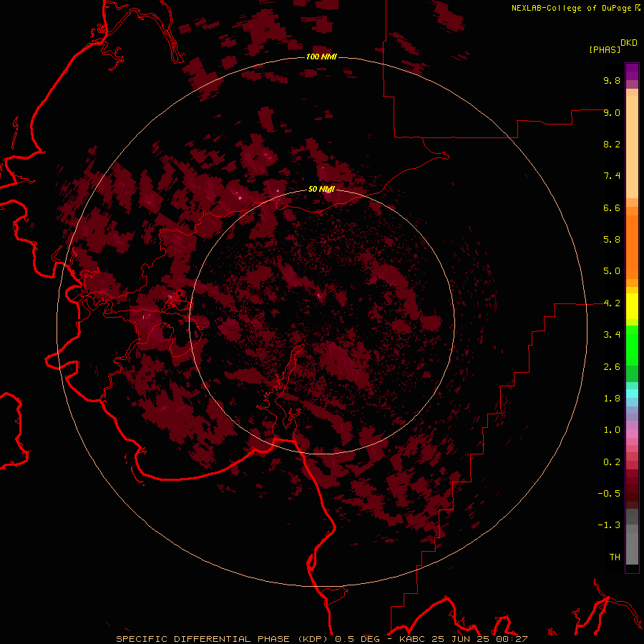Click the 4.2 value on the color scale

(x=612, y=303)
